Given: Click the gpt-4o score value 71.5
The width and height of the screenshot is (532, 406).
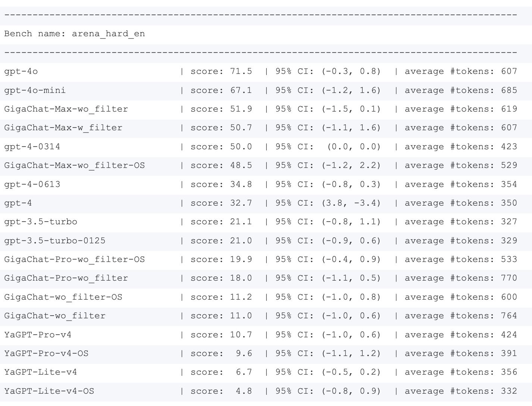Looking at the screenshot, I should 241,71.
